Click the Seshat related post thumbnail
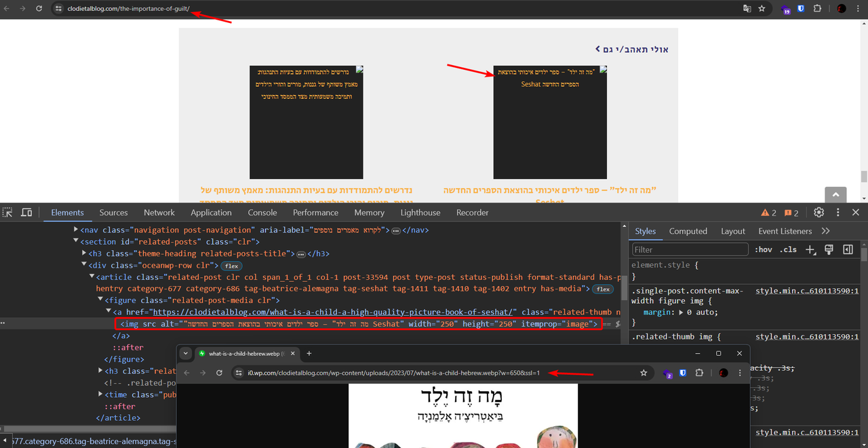 click(550, 122)
